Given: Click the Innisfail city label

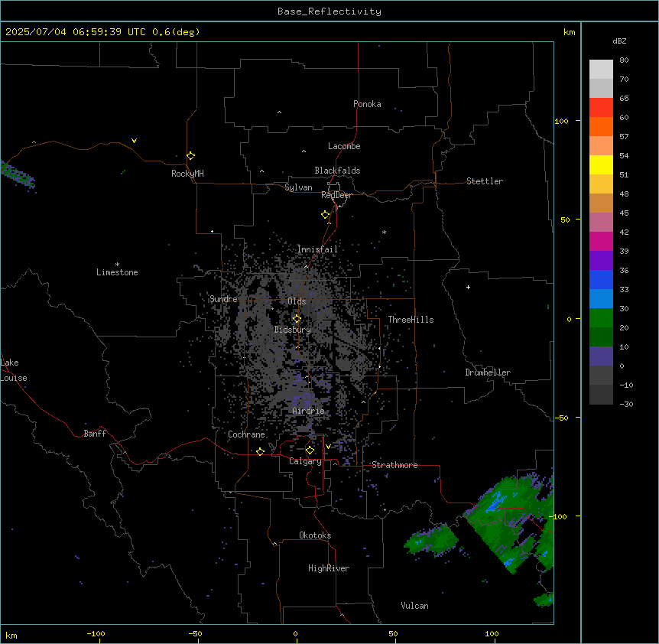Looking at the screenshot, I should [317, 249].
